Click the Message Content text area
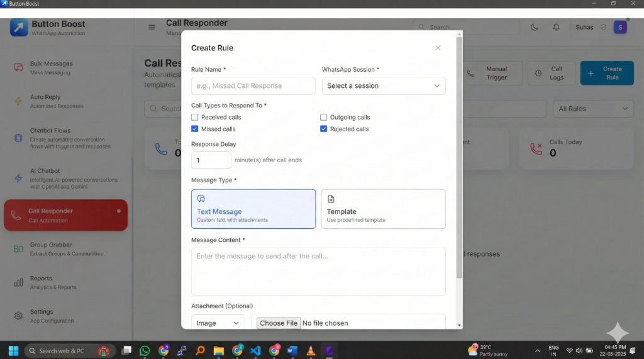 [318, 272]
